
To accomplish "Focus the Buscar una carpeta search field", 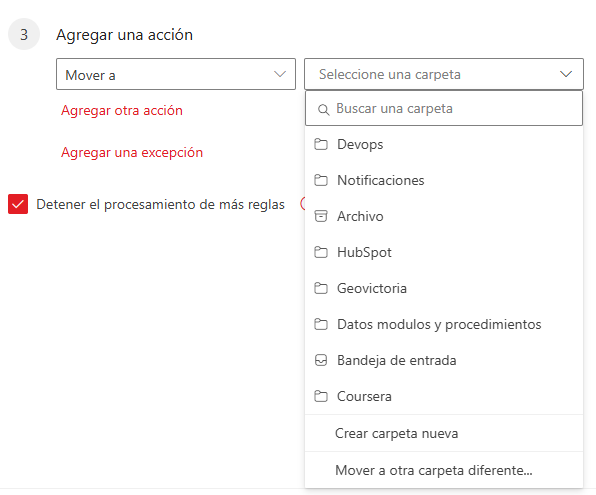I will click(444, 108).
